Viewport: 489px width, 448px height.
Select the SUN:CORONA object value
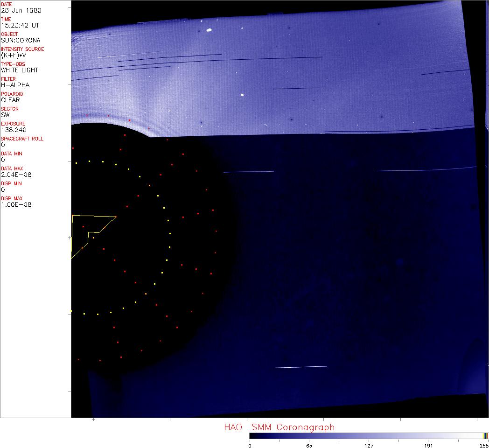(21, 40)
